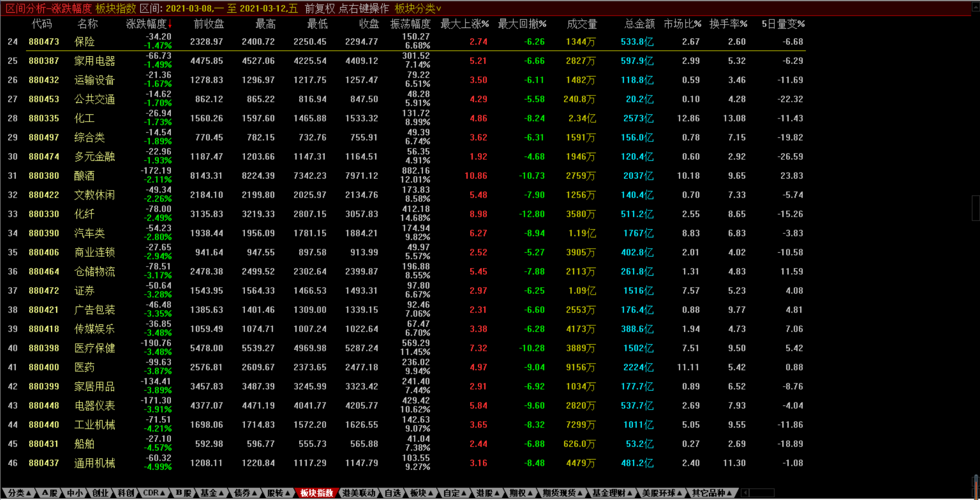Click the tab bar left scroll arrow
The height and width of the screenshot is (500, 980).
tap(745, 493)
